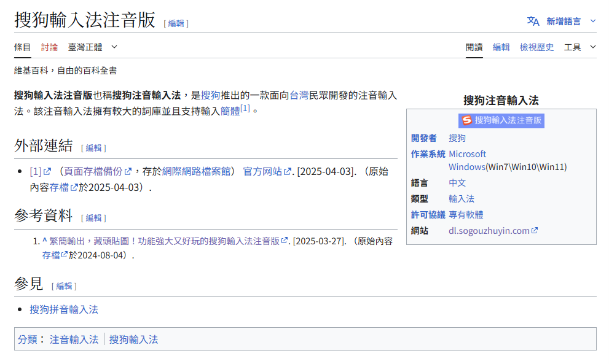The height and width of the screenshot is (364, 609).
Task: Select the 條目 tab
Action: pyautogui.click(x=23, y=47)
